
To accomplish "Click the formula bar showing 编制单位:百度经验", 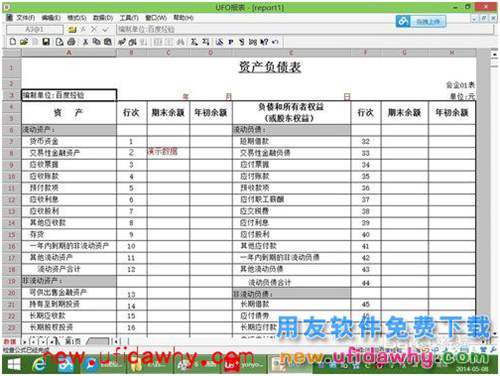I will (x=305, y=29).
